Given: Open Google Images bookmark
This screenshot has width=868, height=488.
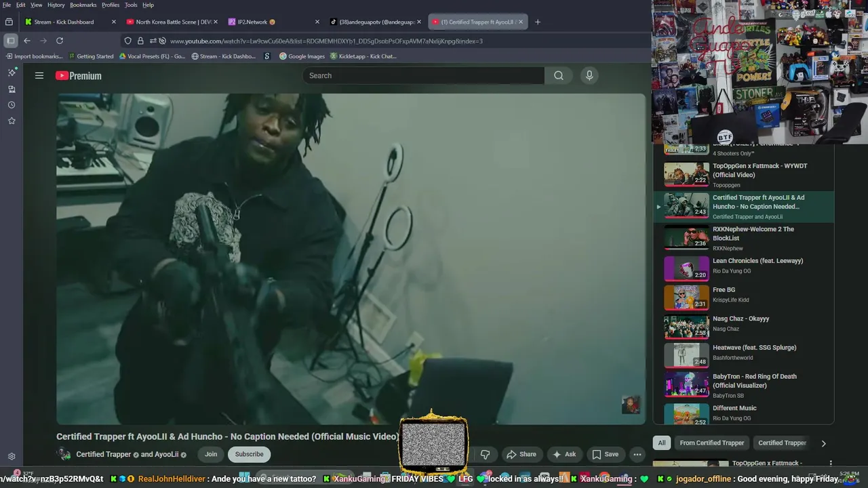Looking at the screenshot, I should click(x=302, y=56).
